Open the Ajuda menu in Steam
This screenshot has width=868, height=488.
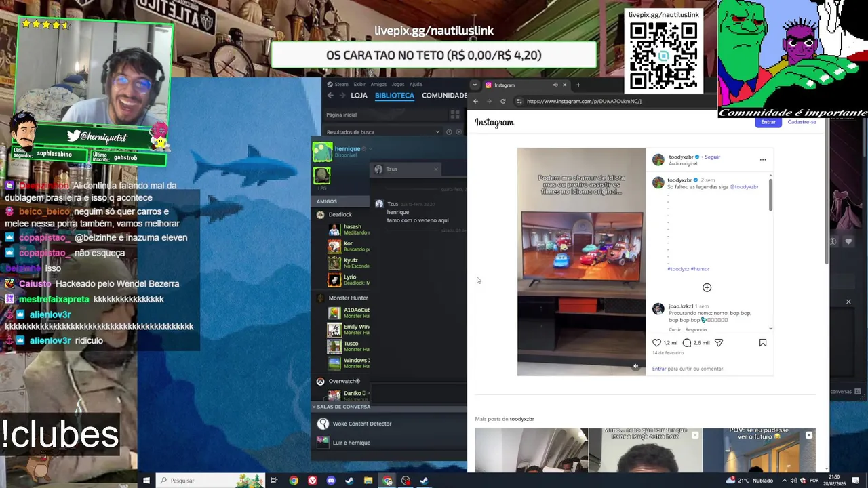416,85
